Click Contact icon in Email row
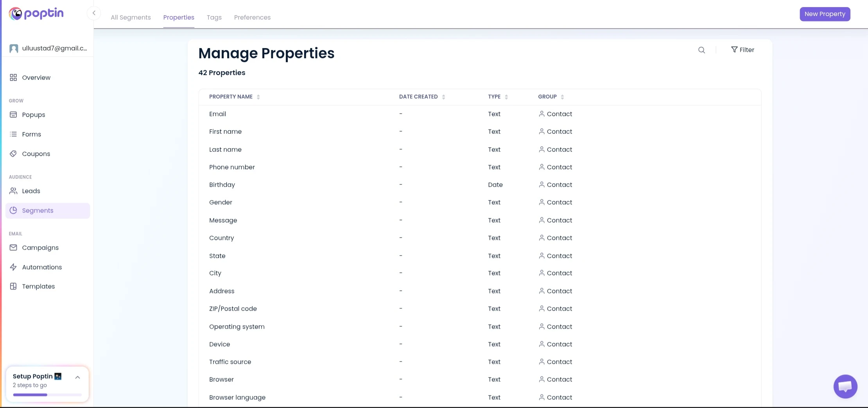The image size is (868, 408). coord(542,114)
